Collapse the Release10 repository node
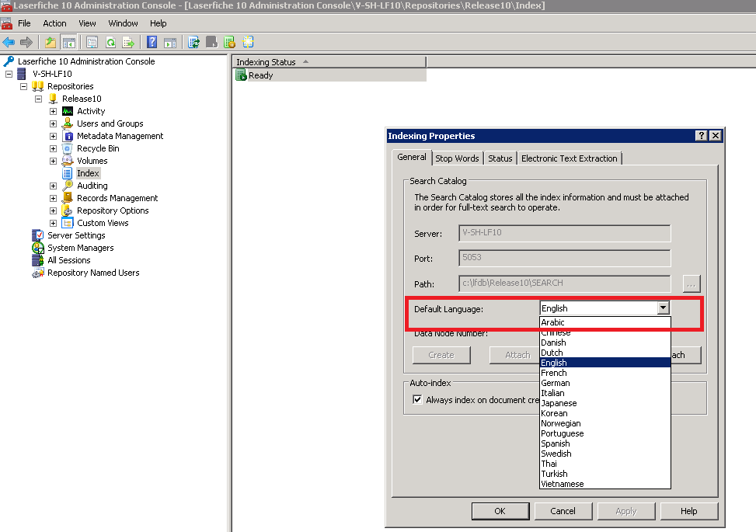 click(x=39, y=99)
